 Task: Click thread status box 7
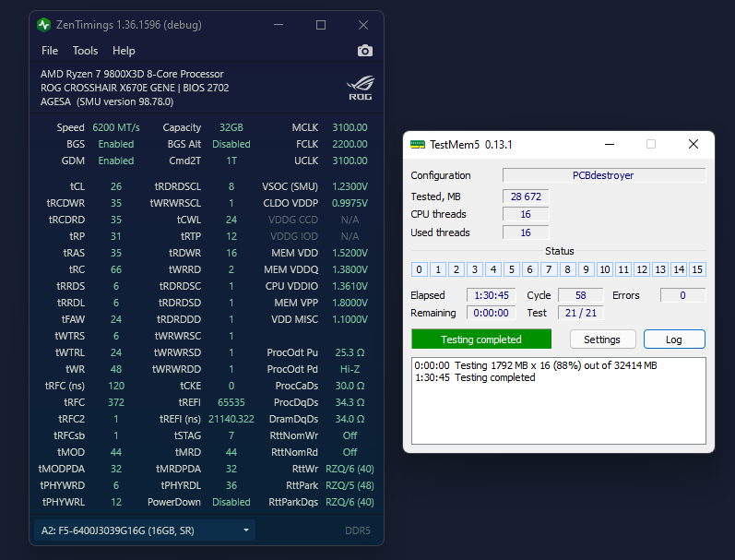pyautogui.click(x=549, y=269)
